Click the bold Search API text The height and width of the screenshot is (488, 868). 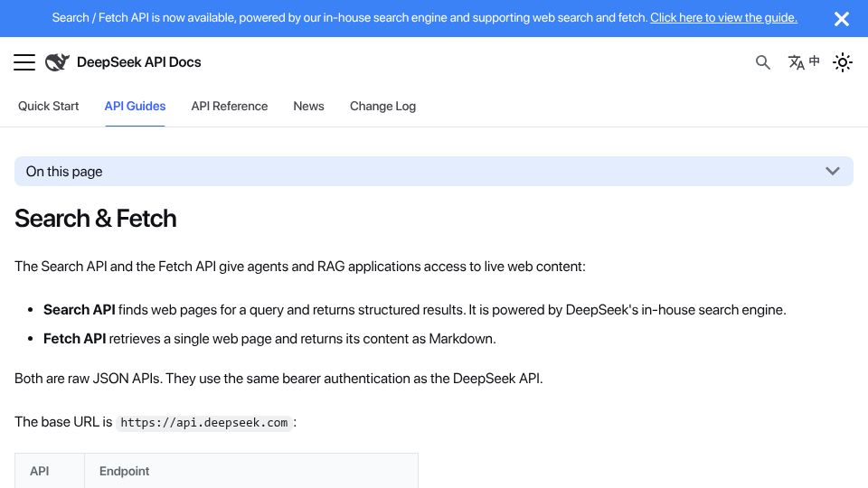80,310
